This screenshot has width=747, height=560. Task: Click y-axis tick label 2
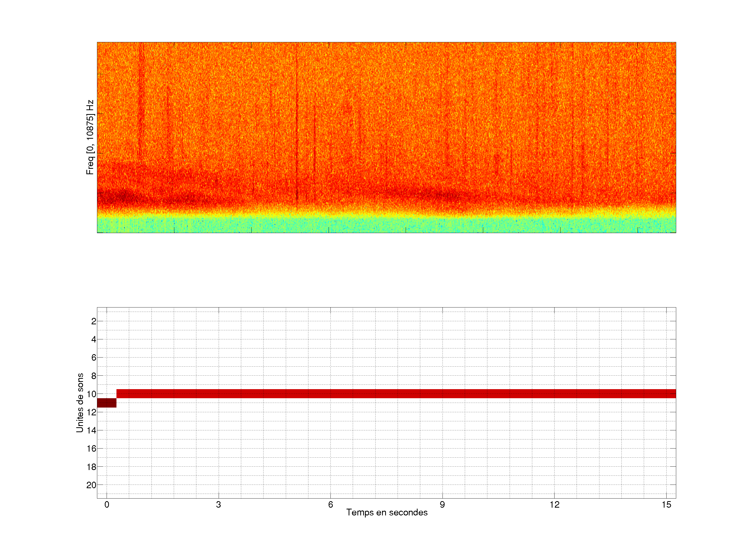pyautogui.click(x=94, y=321)
